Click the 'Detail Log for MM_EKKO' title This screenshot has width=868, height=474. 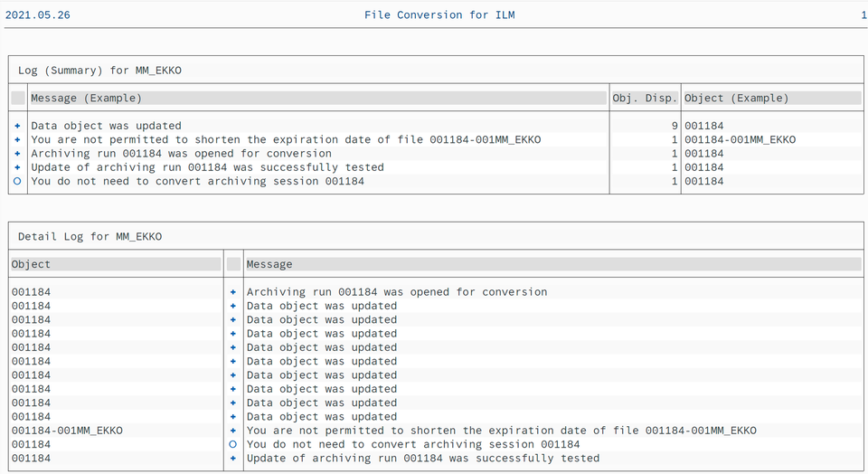click(90, 236)
